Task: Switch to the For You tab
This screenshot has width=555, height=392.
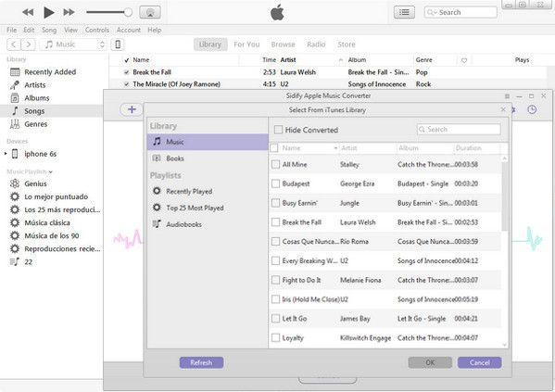Action: tap(246, 44)
